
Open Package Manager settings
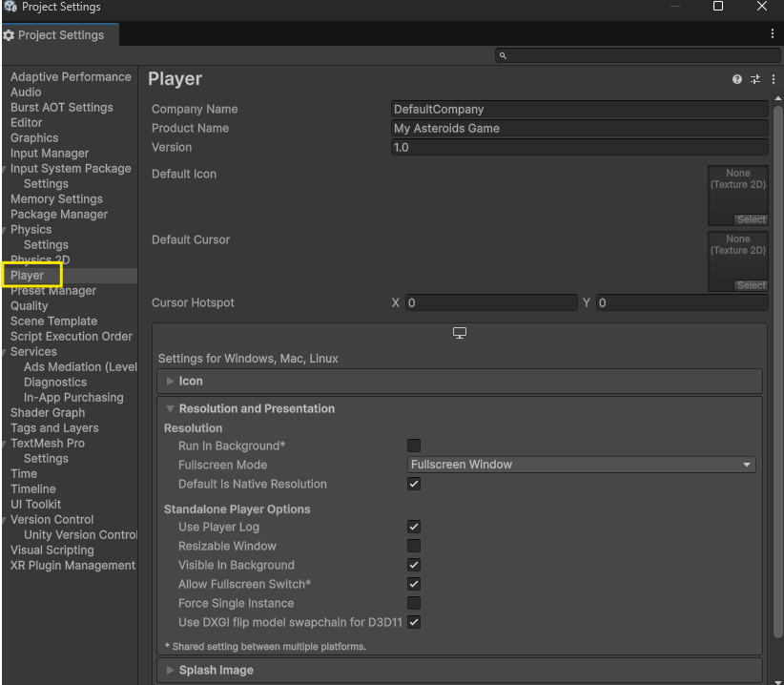pos(59,215)
